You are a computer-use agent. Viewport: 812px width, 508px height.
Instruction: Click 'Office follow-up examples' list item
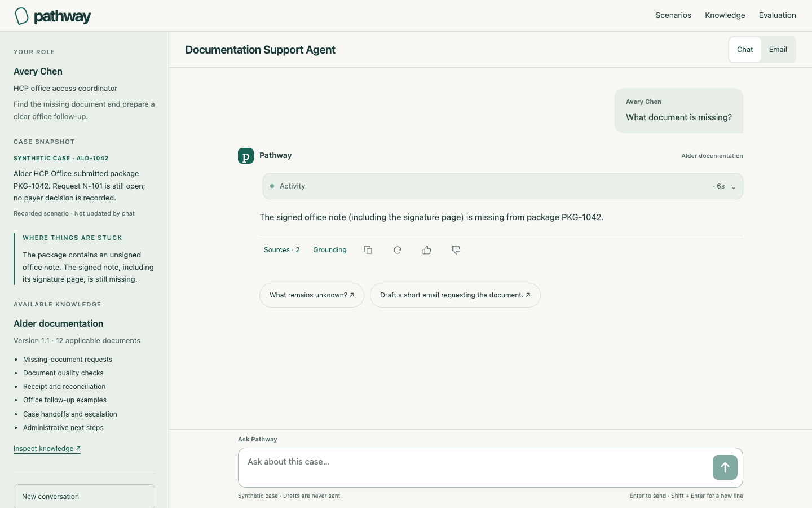coord(65,400)
